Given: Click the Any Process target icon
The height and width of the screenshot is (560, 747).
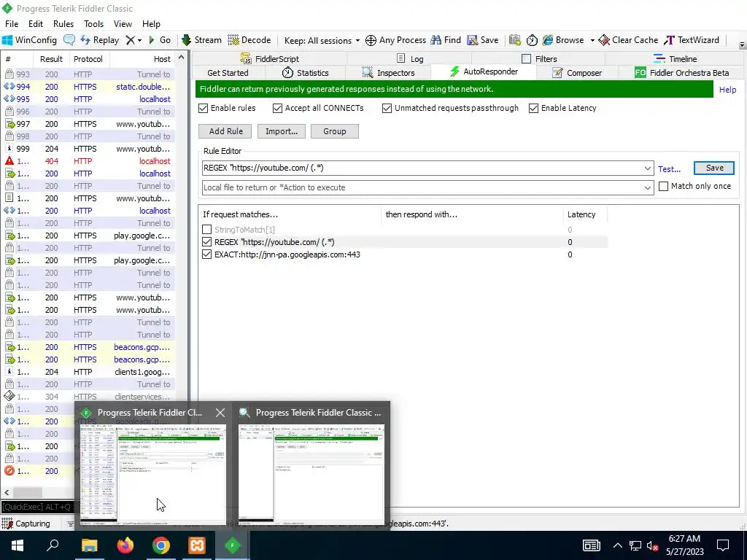Looking at the screenshot, I should [x=371, y=41].
